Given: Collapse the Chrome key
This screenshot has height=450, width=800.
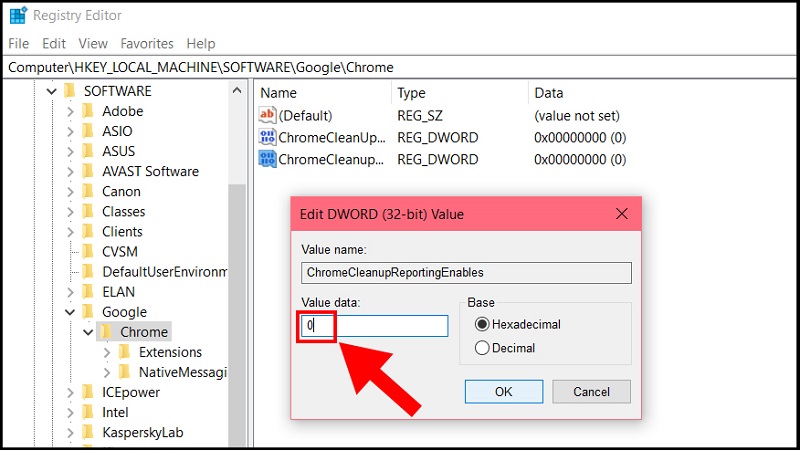Looking at the screenshot, I should click(88, 333).
